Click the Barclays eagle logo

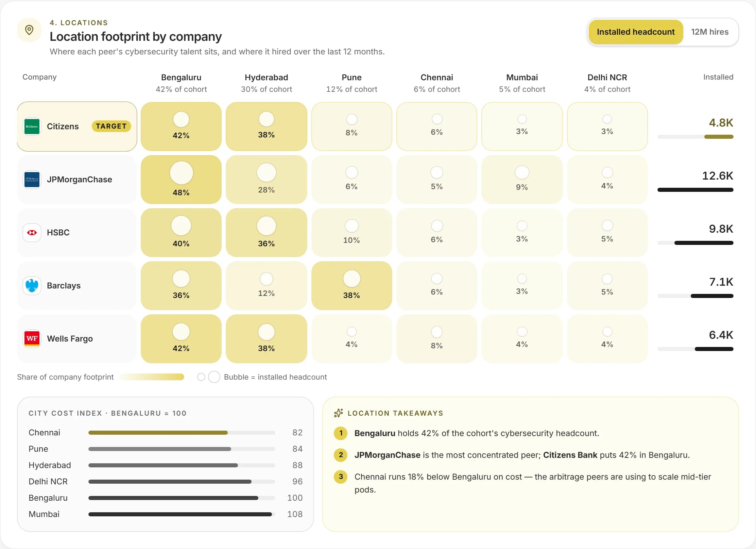[32, 286]
